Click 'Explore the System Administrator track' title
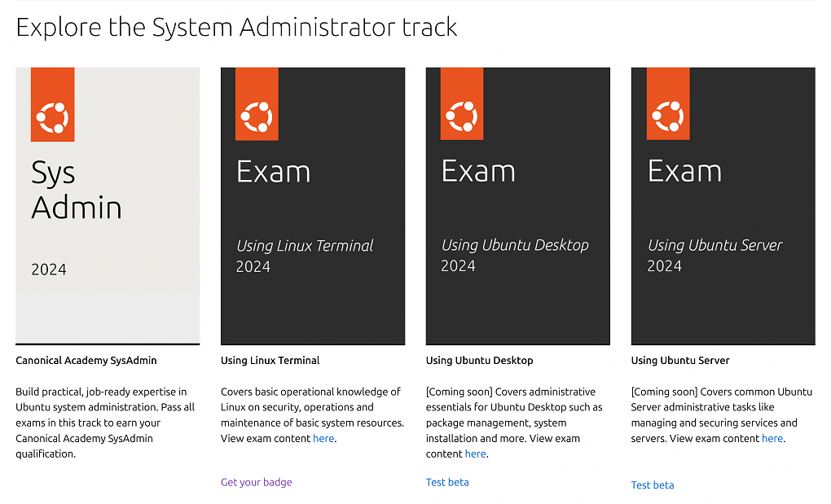The image size is (831, 504). click(236, 27)
